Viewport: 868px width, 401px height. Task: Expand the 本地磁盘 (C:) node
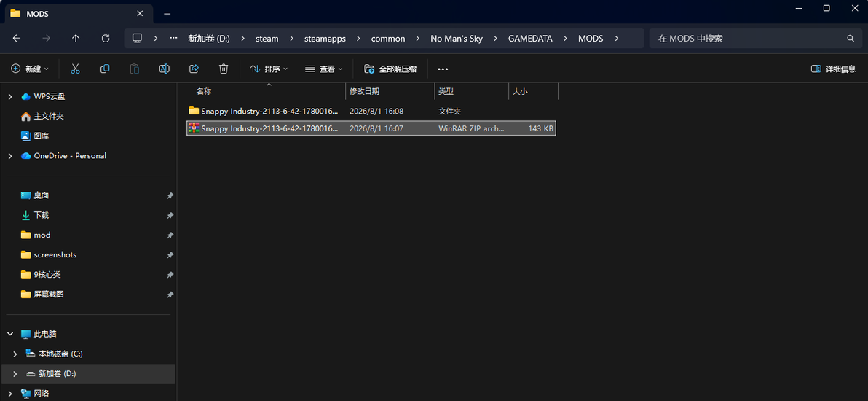point(15,354)
